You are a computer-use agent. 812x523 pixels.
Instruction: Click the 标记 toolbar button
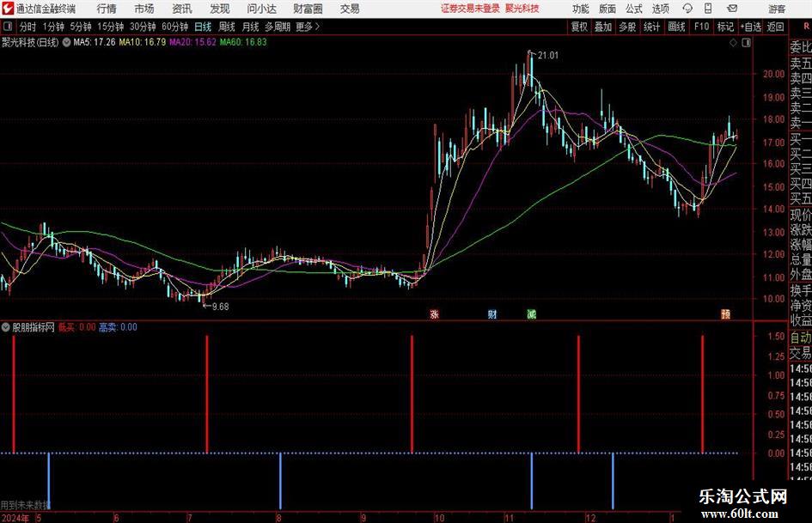click(x=725, y=27)
